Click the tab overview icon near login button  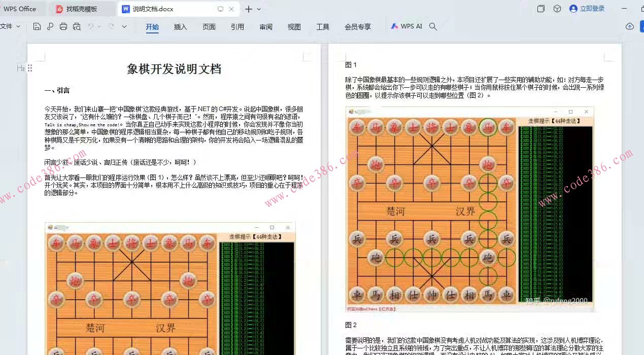[x=541, y=9]
